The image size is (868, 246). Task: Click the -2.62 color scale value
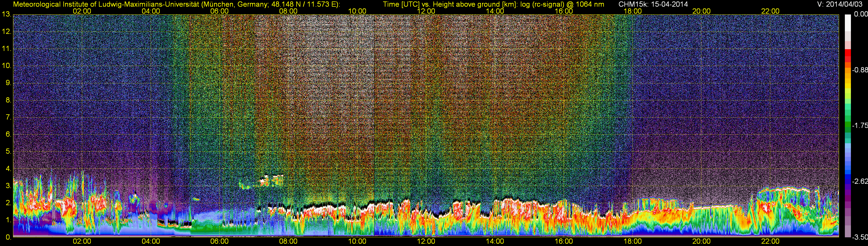click(x=860, y=181)
